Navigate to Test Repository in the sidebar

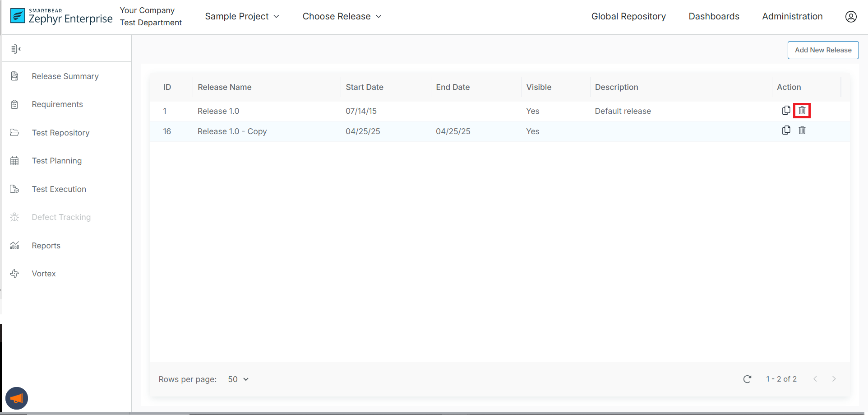tap(60, 133)
